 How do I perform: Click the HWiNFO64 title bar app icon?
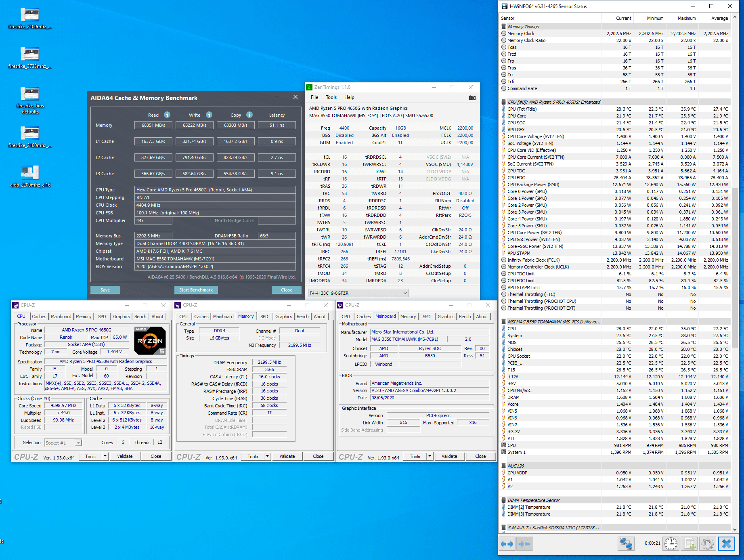click(x=504, y=6)
